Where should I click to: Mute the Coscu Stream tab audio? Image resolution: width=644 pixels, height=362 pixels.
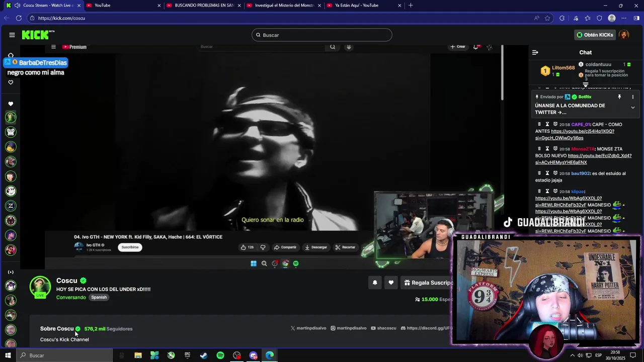tap(17, 5)
